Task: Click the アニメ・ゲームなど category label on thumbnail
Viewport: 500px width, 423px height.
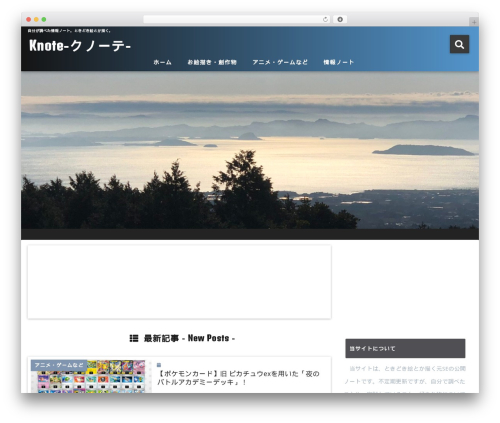Action: pos(59,365)
